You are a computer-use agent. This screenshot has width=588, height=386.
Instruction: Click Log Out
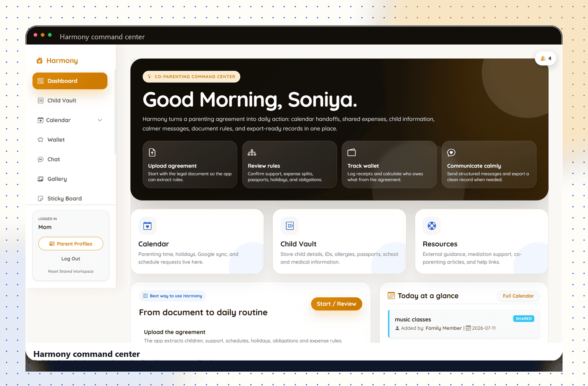pos(71,259)
